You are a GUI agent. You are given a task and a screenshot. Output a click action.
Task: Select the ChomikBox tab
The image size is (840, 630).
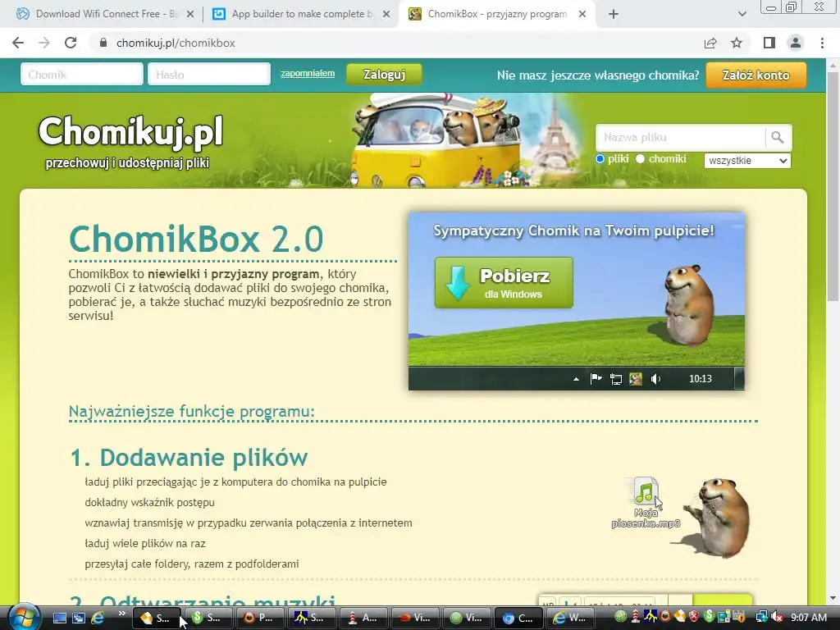pos(496,14)
